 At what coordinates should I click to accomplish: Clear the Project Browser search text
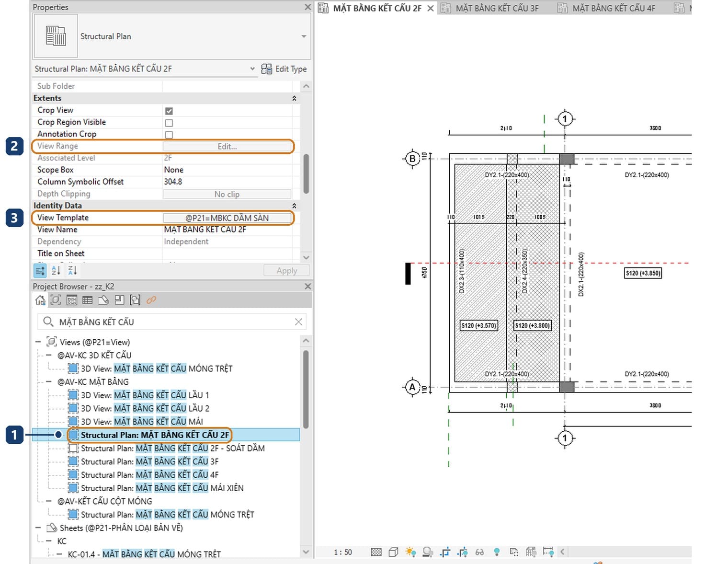coord(298,322)
